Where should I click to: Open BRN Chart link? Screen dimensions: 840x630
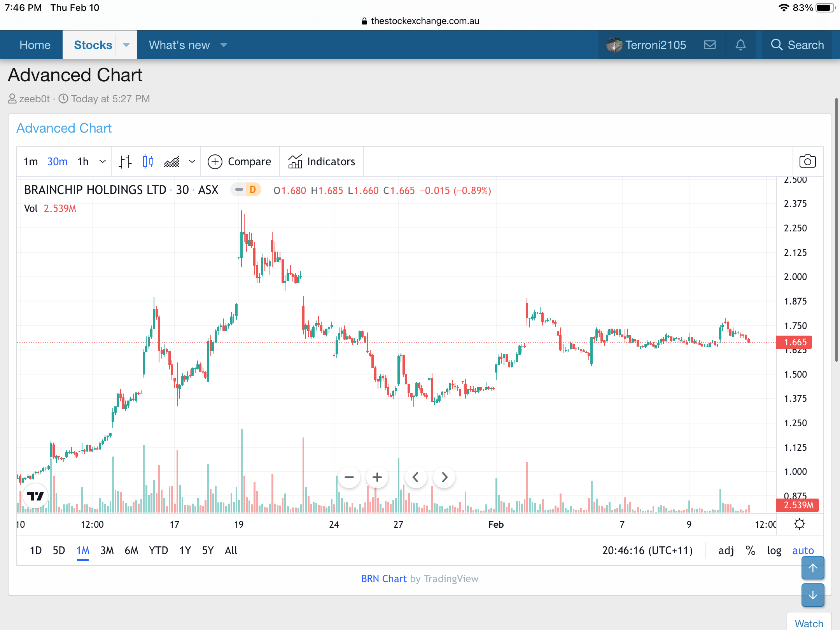click(384, 579)
